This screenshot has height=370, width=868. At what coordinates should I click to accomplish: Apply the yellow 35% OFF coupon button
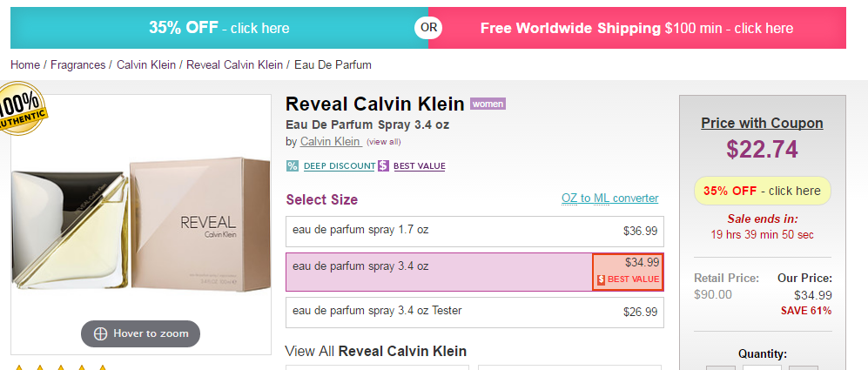point(762,191)
